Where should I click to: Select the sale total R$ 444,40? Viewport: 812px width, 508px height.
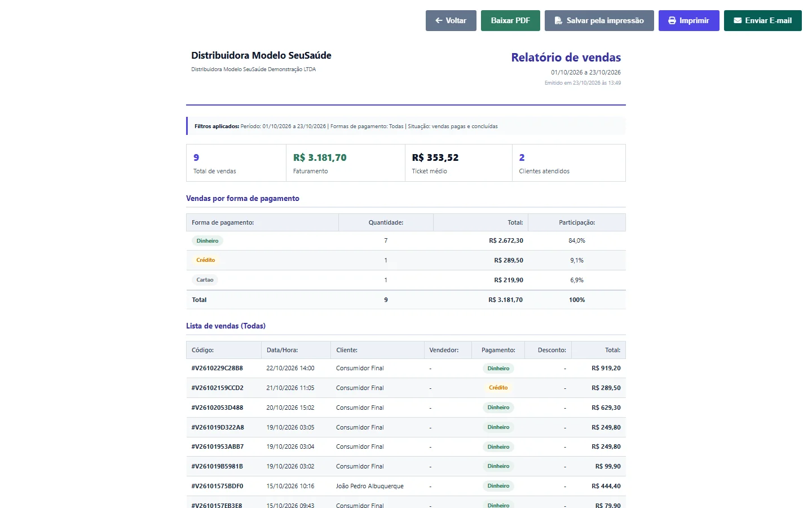point(606,486)
